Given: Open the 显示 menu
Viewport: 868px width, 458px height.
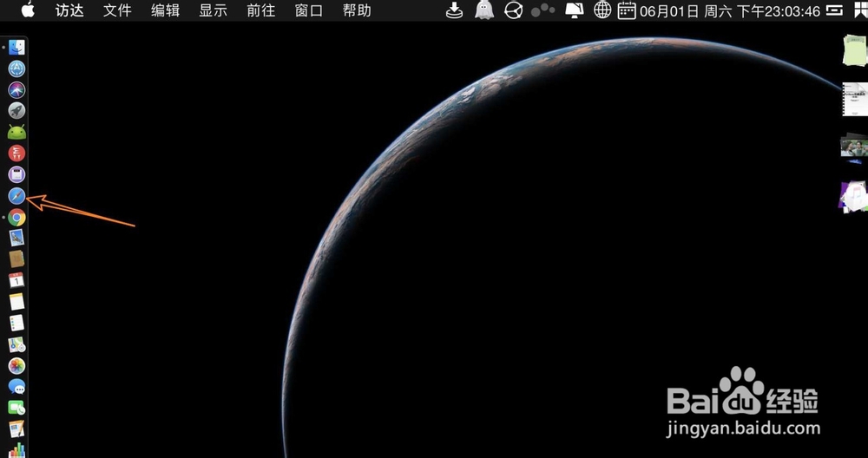Looking at the screenshot, I should point(214,10).
